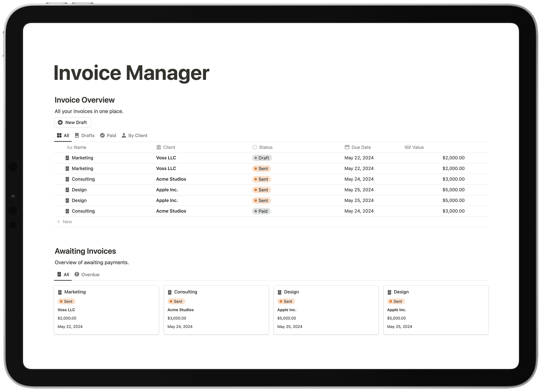Click the status column icon
542x392 pixels.
254,147
